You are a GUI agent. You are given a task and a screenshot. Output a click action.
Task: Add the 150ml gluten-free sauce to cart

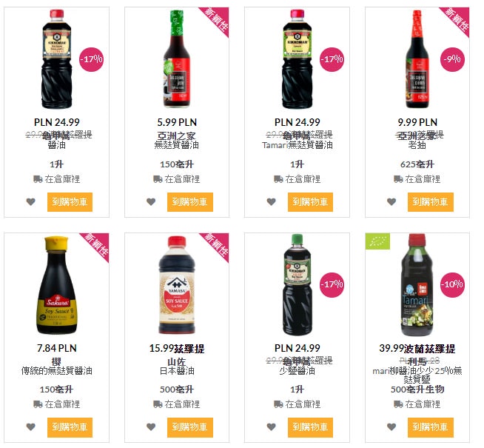tap(190, 202)
